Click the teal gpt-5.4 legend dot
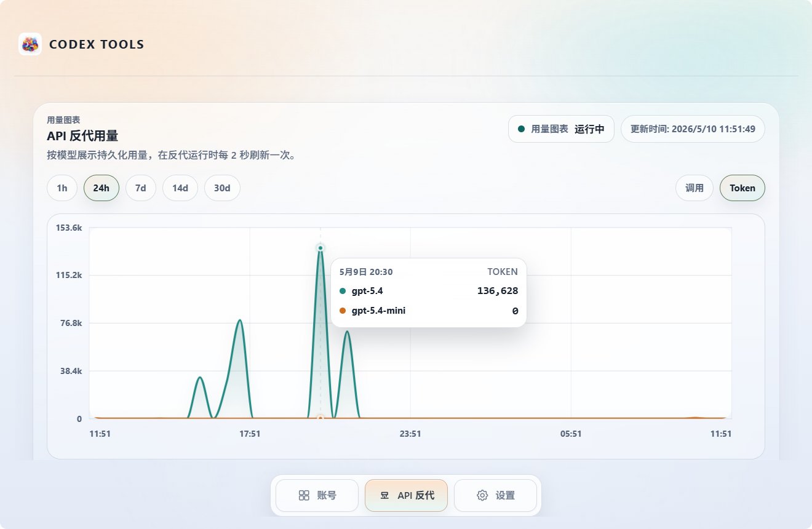The width and height of the screenshot is (812, 529). point(343,291)
